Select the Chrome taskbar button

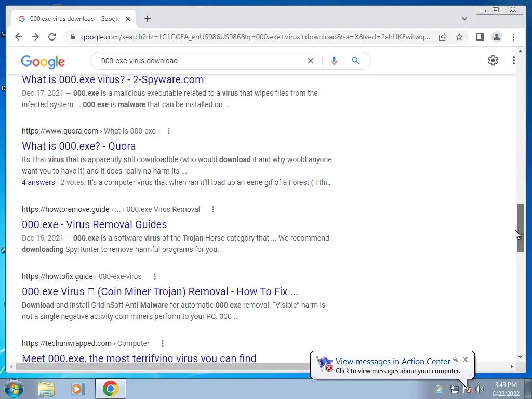(x=110, y=389)
